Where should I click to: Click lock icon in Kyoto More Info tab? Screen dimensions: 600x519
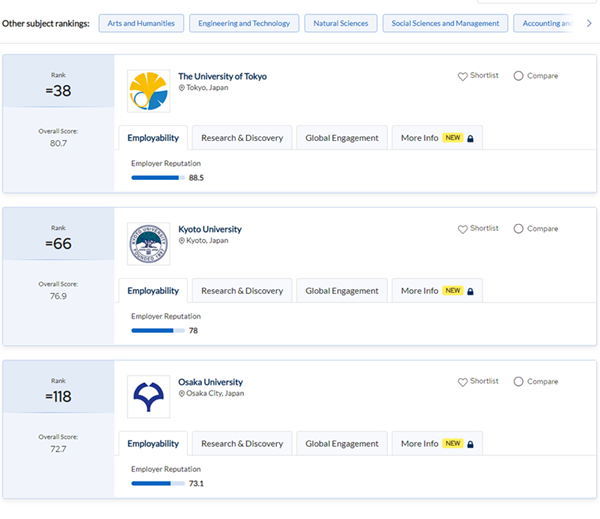pyautogui.click(x=471, y=291)
